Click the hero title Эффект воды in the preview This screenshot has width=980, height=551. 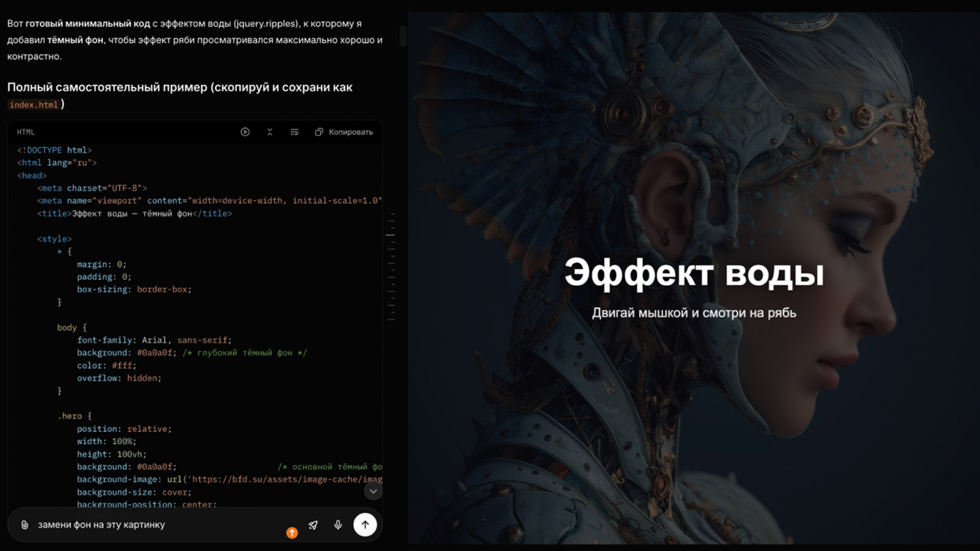coord(695,273)
